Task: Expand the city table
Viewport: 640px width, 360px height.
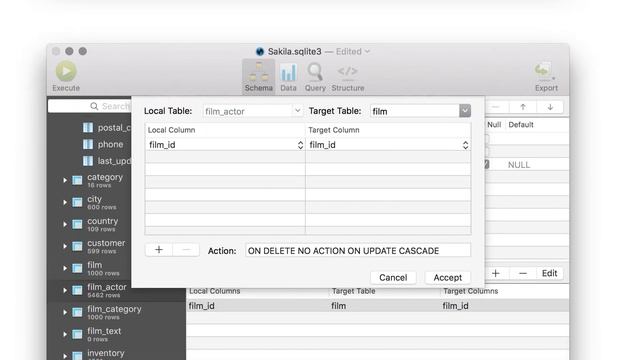Action: [x=65, y=202]
